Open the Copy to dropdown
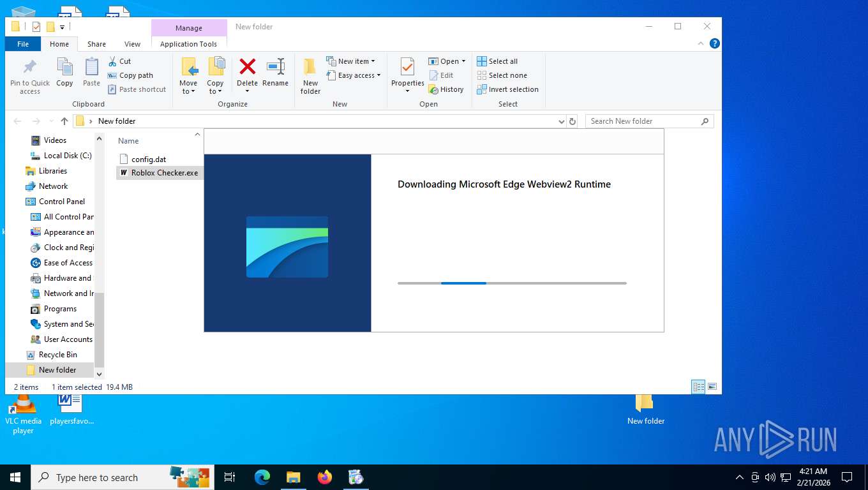This screenshot has height=490, width=868. coord(215,77)
